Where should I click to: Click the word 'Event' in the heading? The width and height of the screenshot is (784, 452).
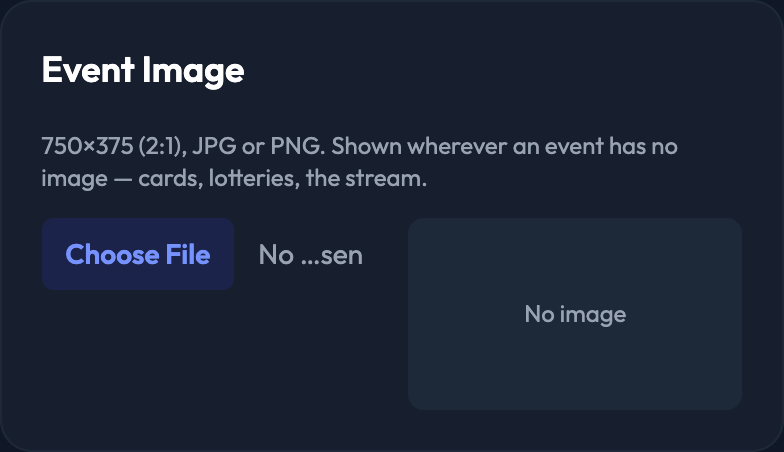click(x=88, y=70)
